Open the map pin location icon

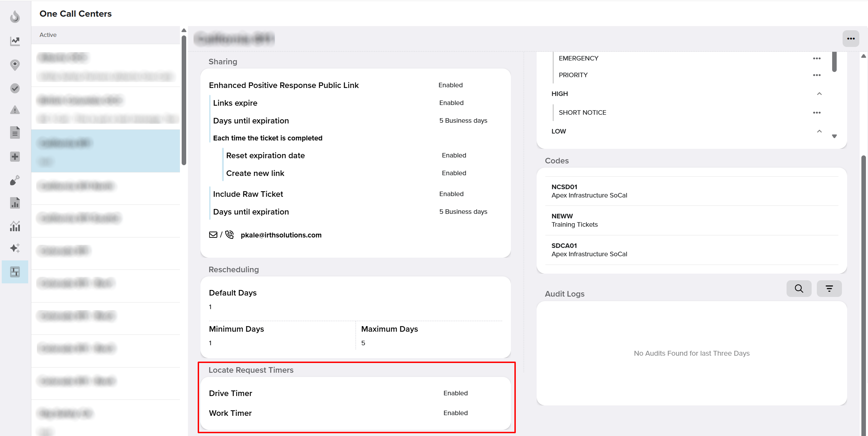pyautogui.click(x=15, y=65)
